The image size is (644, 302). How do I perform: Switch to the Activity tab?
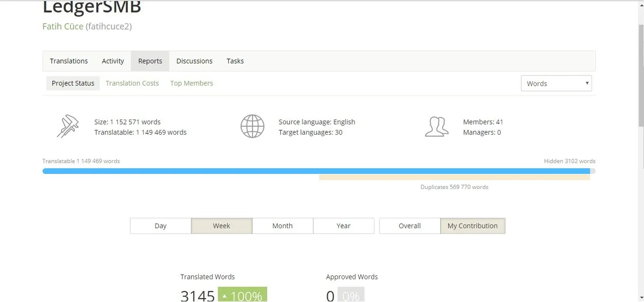tap(113, 61)
